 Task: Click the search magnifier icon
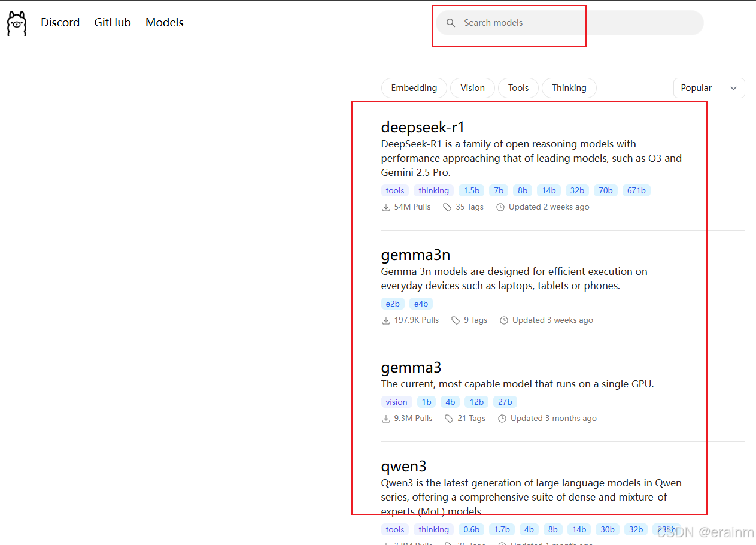click(x=451, y=23)
